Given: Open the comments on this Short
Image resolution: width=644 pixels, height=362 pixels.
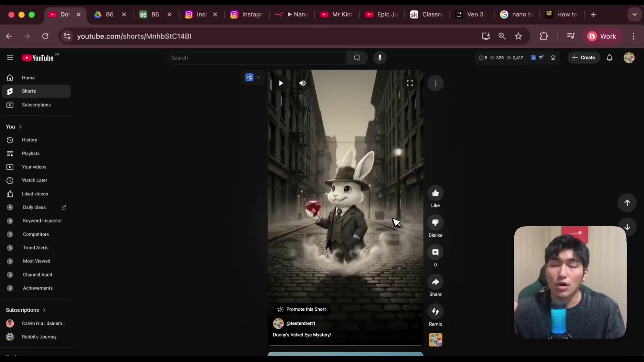Looking at the screenshot, I should (435, 252).
